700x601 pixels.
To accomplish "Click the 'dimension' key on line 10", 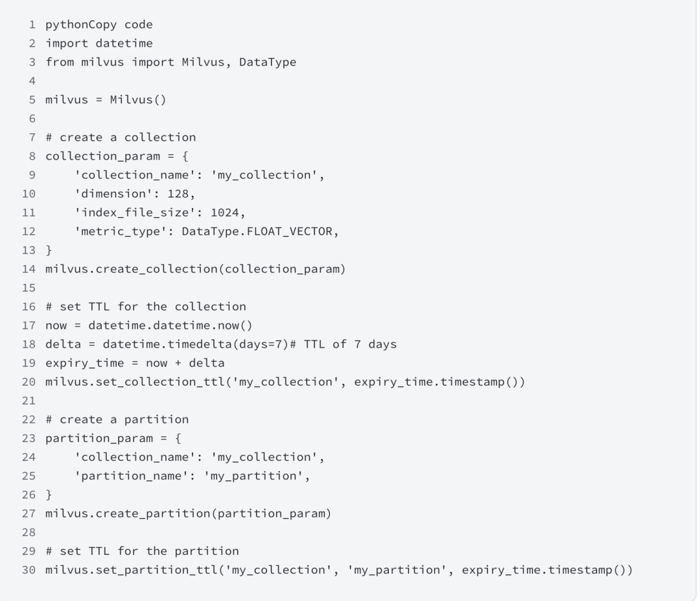I will [113, 194].
